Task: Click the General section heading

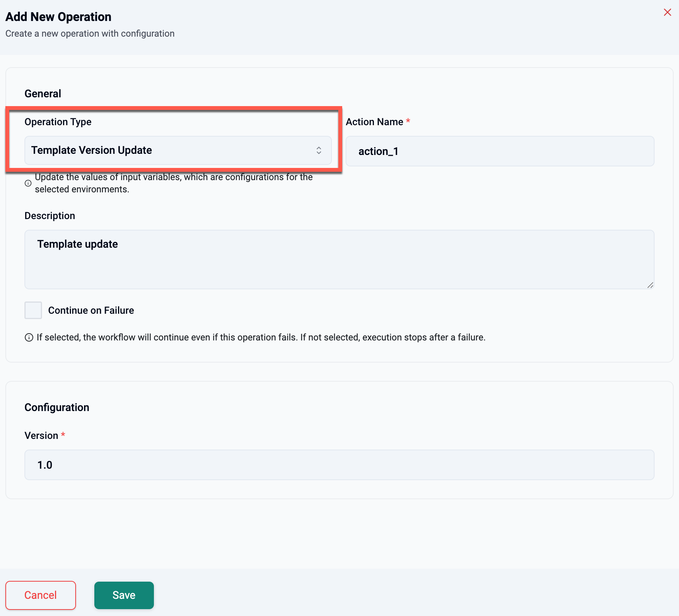Action: tap(43, 94)
